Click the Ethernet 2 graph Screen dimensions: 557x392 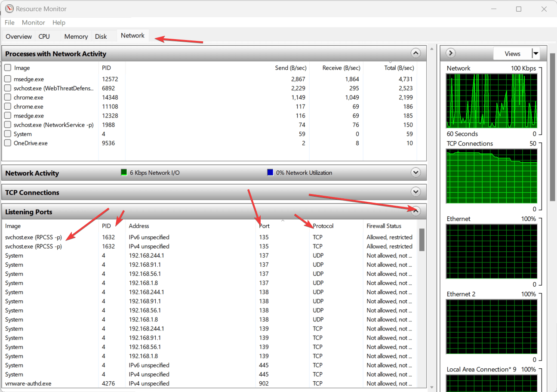492,327
